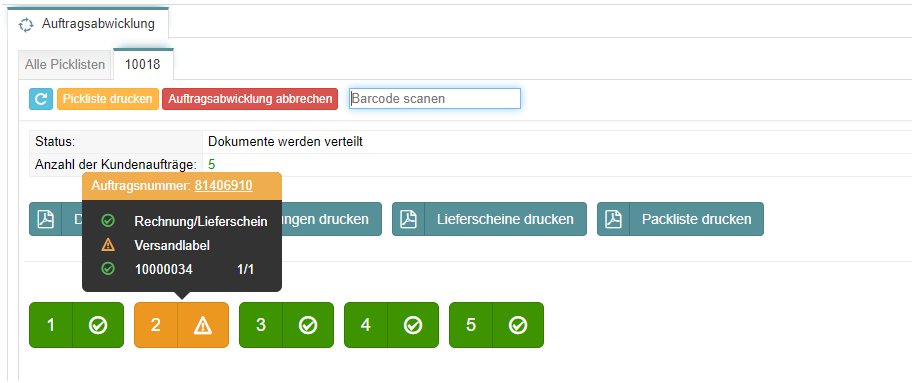Viewport: 914px width, 383px height.
Task: Click warning icon next to Versandlabel
Action: 108,245
